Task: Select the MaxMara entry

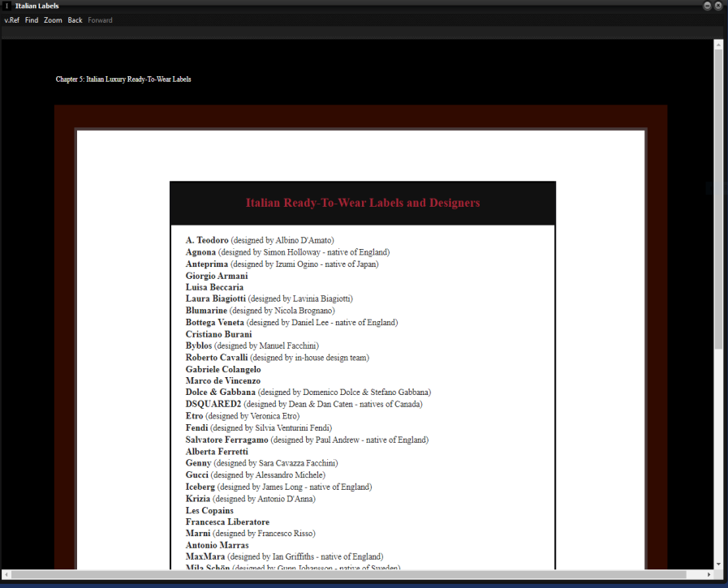Action: coord(285,556)
